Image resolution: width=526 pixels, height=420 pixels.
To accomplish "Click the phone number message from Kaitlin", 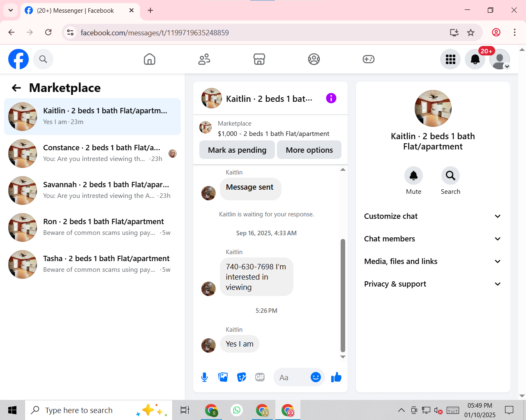I will pos(256,277).
